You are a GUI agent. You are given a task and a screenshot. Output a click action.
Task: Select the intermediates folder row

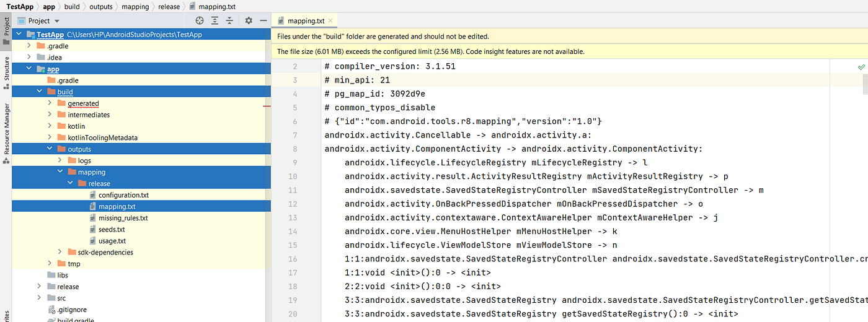(141, 115)
